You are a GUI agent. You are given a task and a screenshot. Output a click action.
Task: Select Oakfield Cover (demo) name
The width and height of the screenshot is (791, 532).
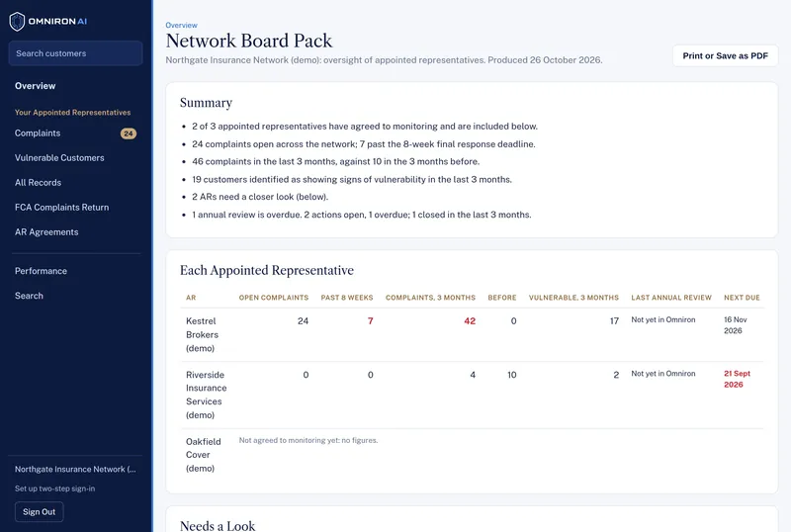click(x=204, y=455)
